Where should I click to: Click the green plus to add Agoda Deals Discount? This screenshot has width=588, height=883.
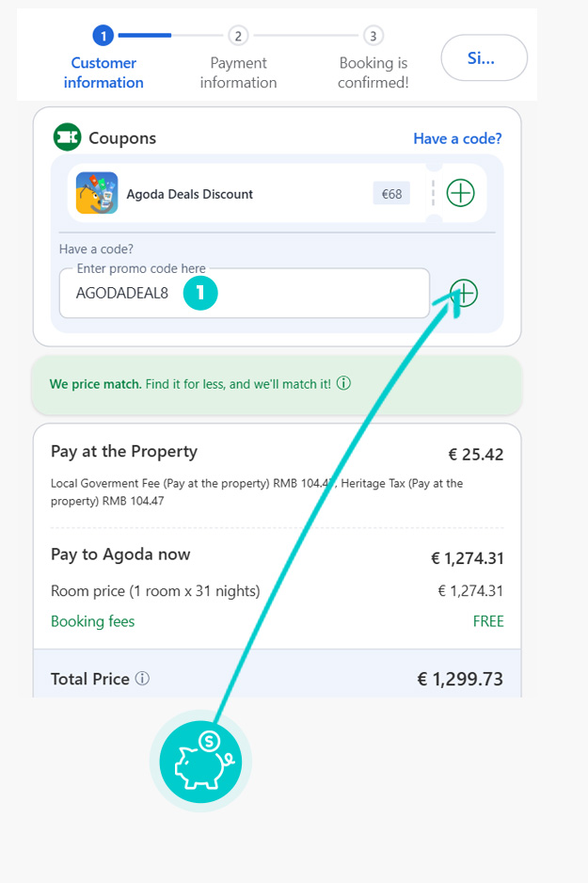click(460, 194)
